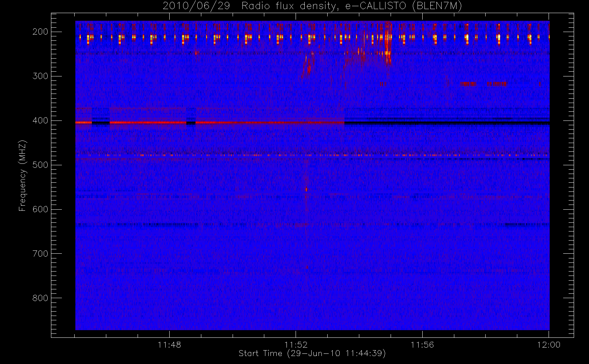Viewport: 589px width, 364px height.
Task: Click the "Start Time (29-Jun-10 11:44:39)" axis label
Action: click(x=312, y=353)
